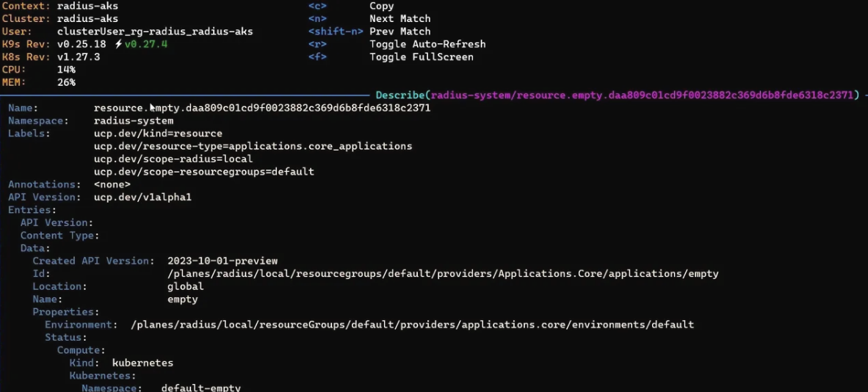Click the Describe title in the pane header
The image size is (868, 392).
click(402, 95)
